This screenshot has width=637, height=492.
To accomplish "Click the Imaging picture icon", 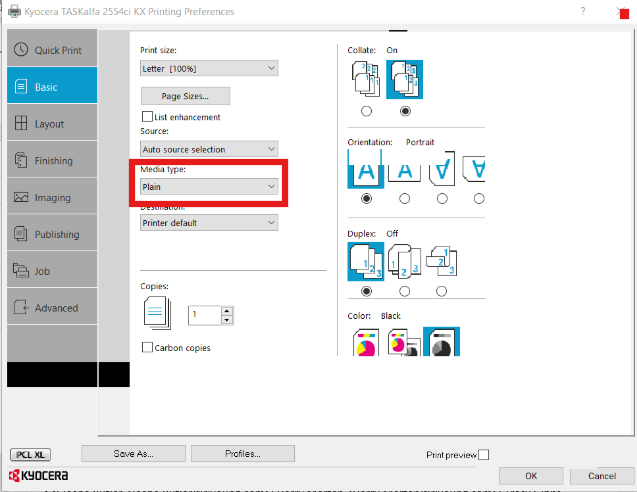I will click(21, 197).
